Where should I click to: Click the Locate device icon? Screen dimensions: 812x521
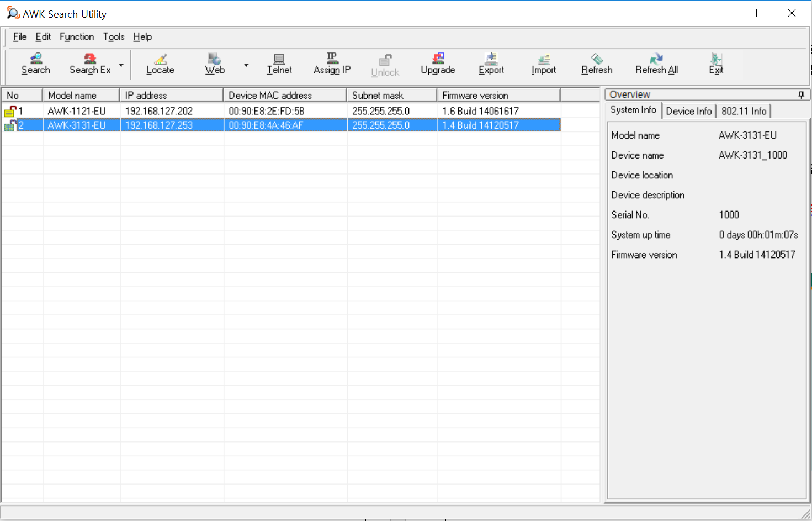click(x=160, y=64)
